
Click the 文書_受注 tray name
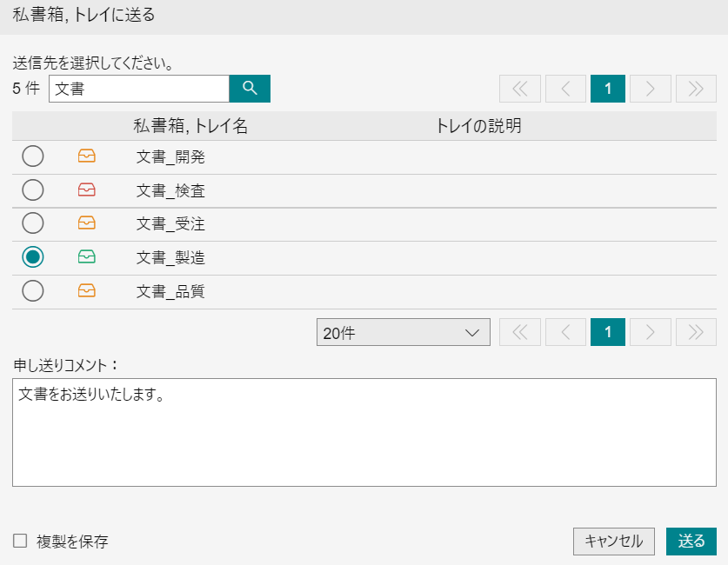[x=170, y=224]
